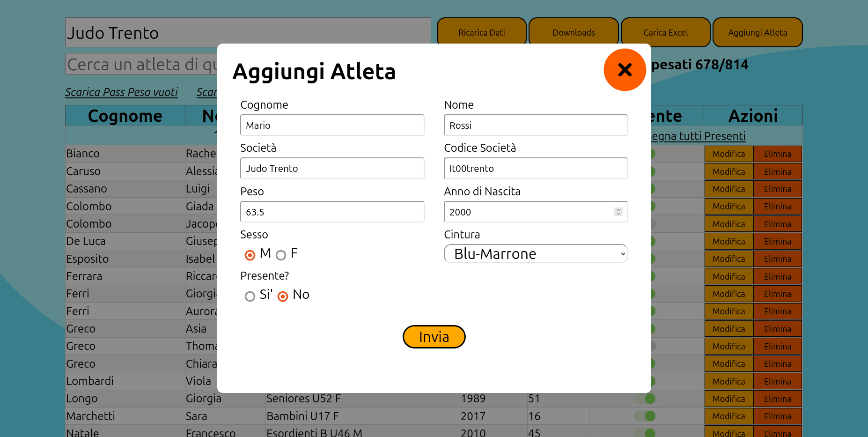Toggle presence switch for Longo Giorgia
Screen dimensions: 868x437
tap(645, 399)
